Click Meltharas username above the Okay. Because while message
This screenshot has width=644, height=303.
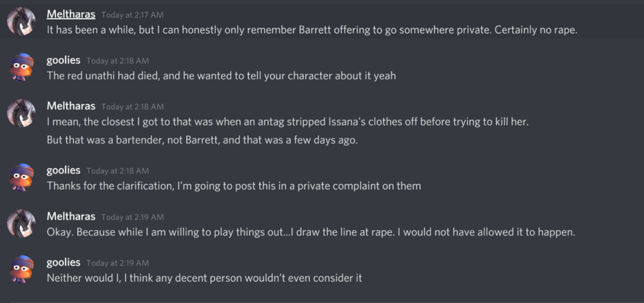click(71, 217)
